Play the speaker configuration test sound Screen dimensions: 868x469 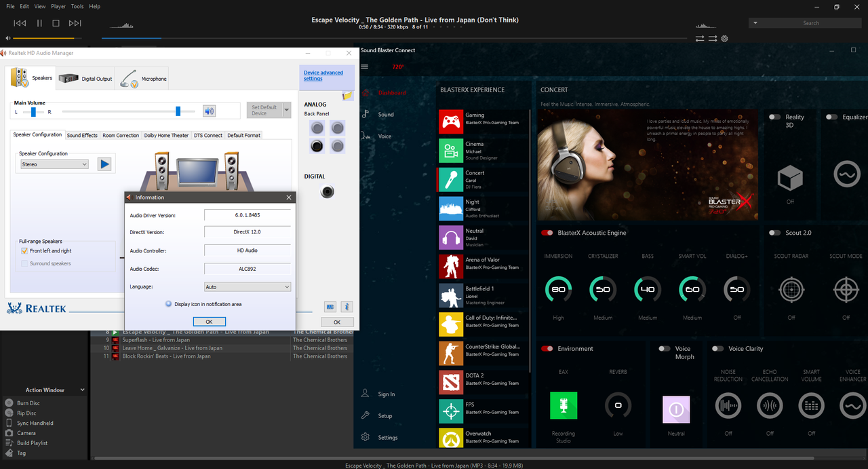coord(104,164)
